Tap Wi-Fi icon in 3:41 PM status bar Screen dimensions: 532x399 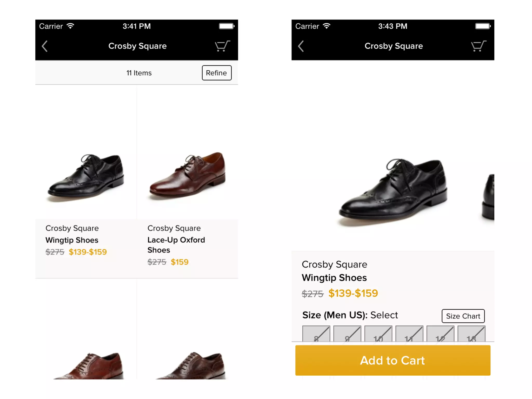click(70, 26)
